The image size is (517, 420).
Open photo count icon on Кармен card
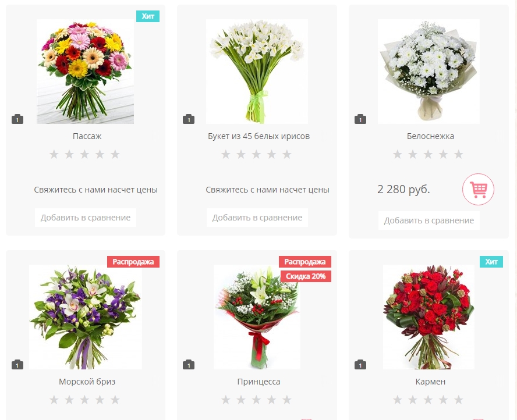360,365
